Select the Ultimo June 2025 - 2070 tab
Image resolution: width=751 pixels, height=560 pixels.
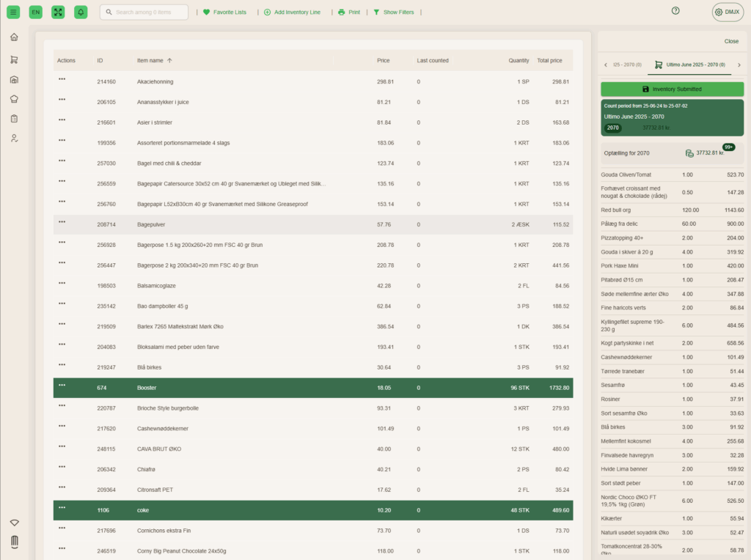point(689,65)
